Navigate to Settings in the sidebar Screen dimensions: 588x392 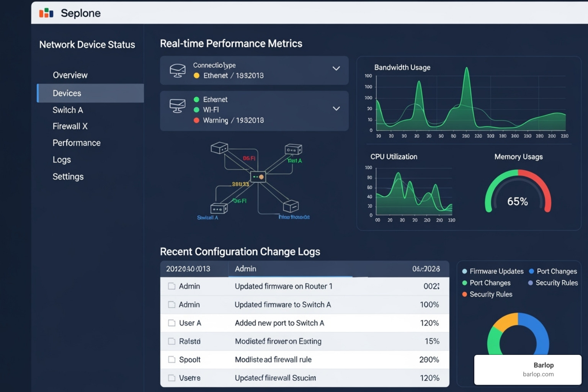[68, 176]
